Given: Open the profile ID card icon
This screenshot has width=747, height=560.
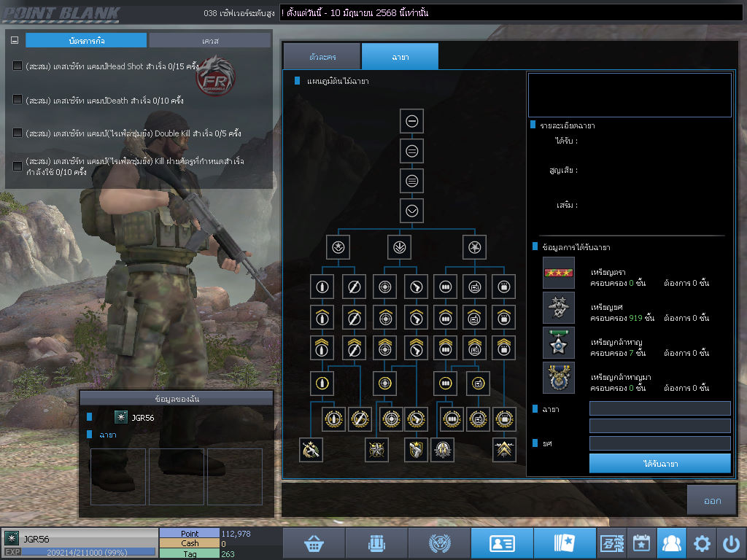Looking at the screenshot, I should click(502, 542).
